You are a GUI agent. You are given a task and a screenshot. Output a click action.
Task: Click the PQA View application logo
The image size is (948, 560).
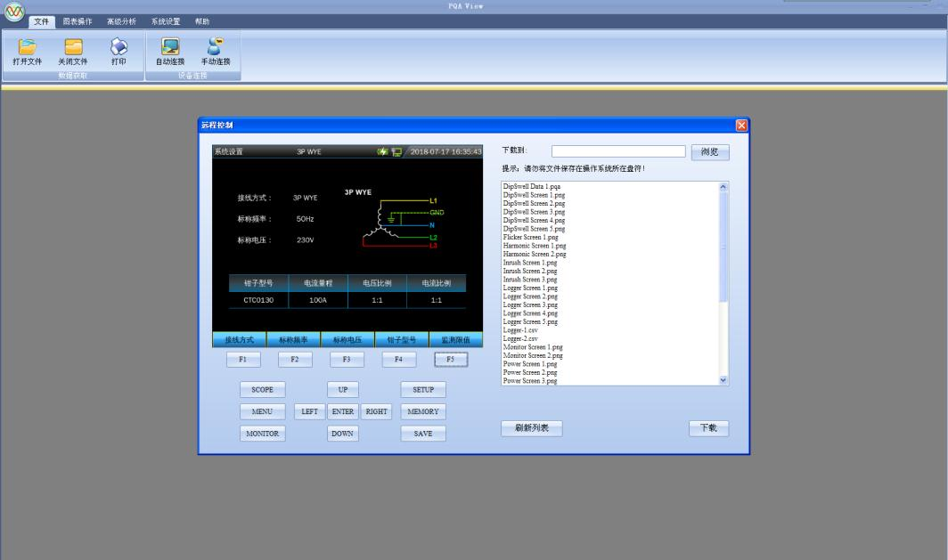tap(14, 12)
